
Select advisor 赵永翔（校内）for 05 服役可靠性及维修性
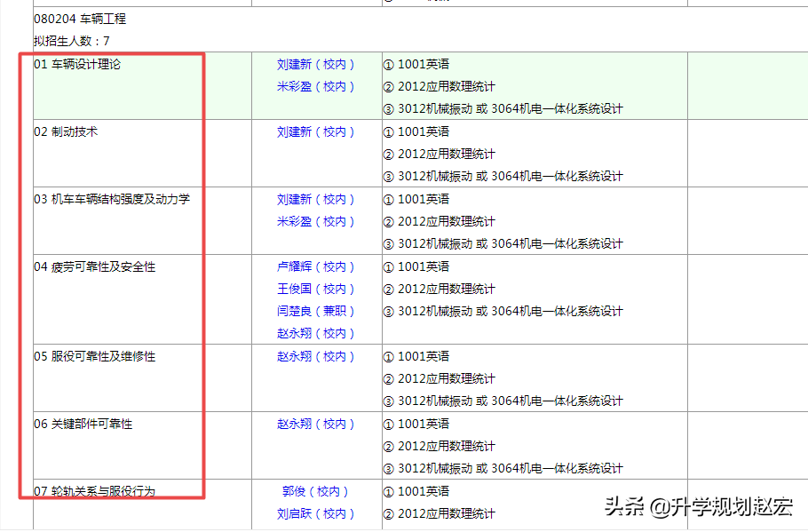[317, 356]
